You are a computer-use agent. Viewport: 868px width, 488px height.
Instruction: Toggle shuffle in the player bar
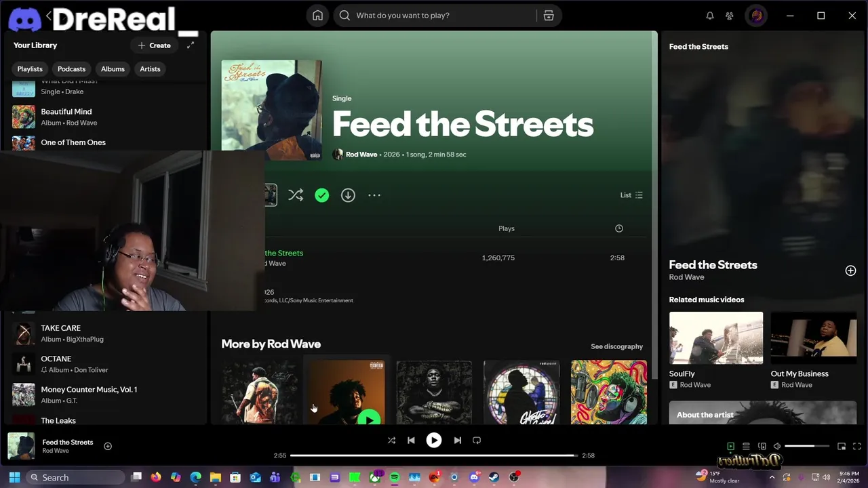pyautogui.click(x=391, y=441)
